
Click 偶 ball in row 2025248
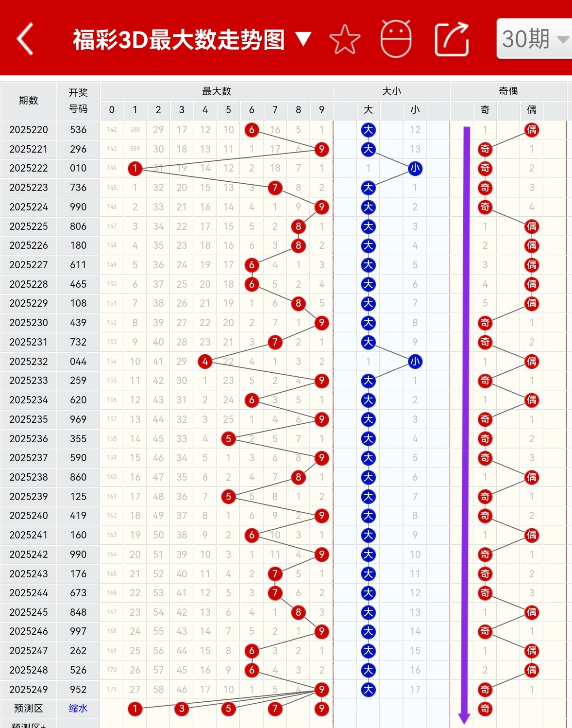tap(532, 670)
